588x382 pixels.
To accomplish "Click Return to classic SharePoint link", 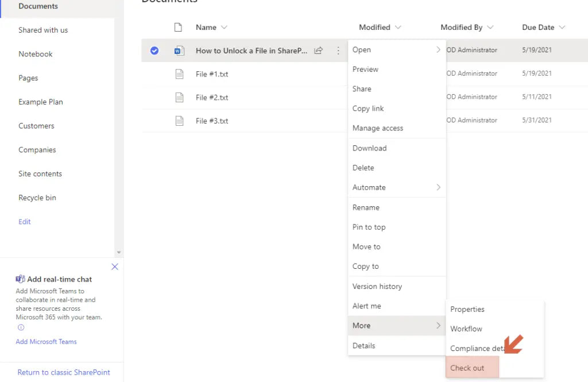I will pyautogui.click(x=64, y=372).
